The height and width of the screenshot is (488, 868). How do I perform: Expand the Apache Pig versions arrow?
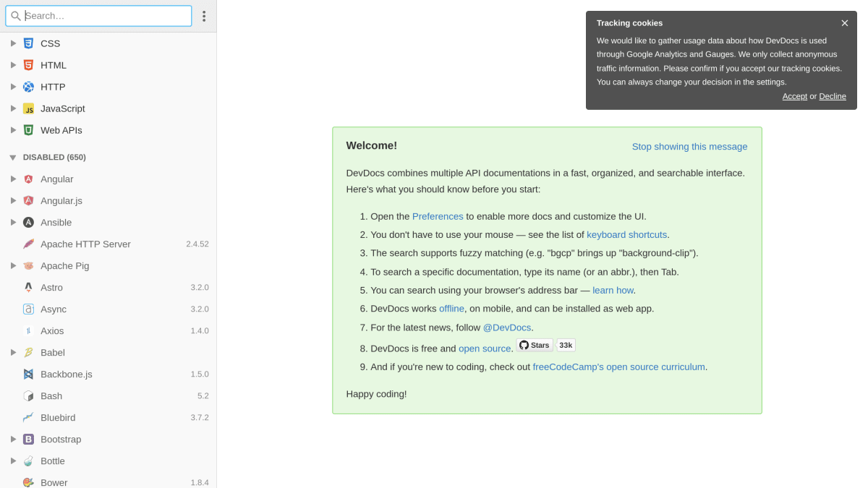click(13, 266)
